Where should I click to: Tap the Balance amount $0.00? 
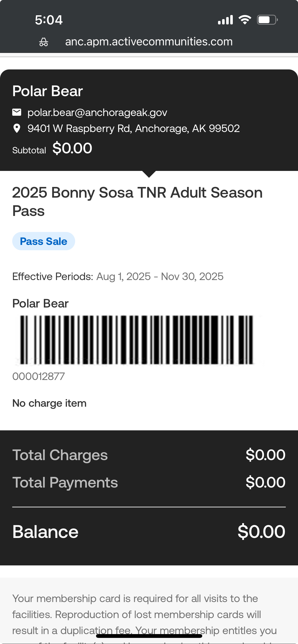pyautogui.click(x=261, y=532)
